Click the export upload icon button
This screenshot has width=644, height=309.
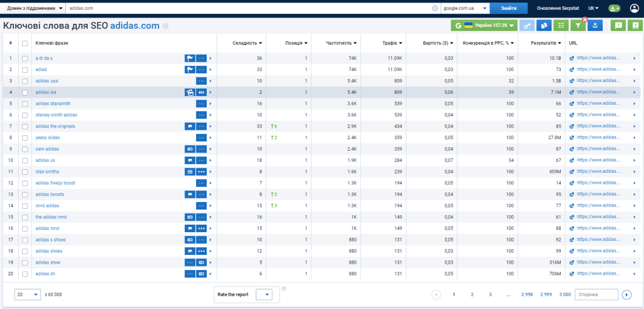tap(595, 26)
